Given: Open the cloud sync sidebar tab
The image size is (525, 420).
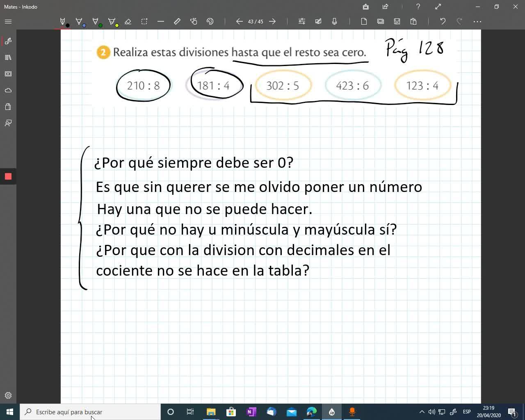Looking at the screenshot, I should tap(8, 90).
